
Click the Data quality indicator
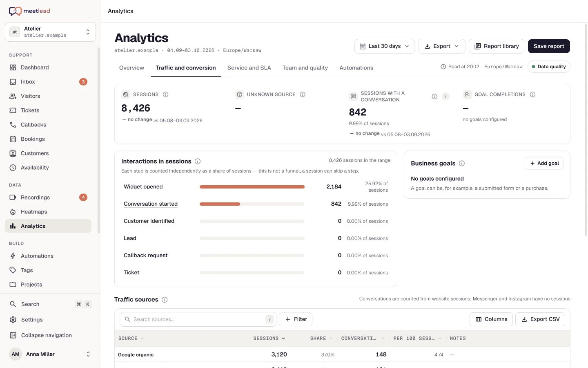(549, 67)
